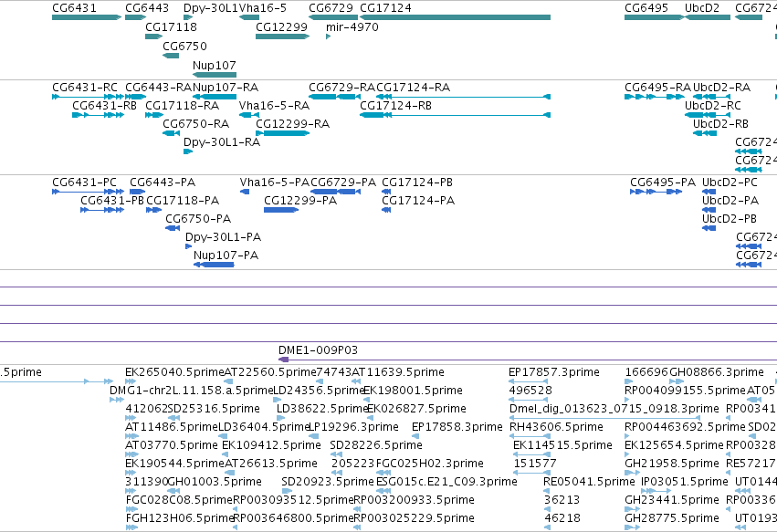Click the Dpy-30L1-RA transcript label

click(x=222, y=142)
